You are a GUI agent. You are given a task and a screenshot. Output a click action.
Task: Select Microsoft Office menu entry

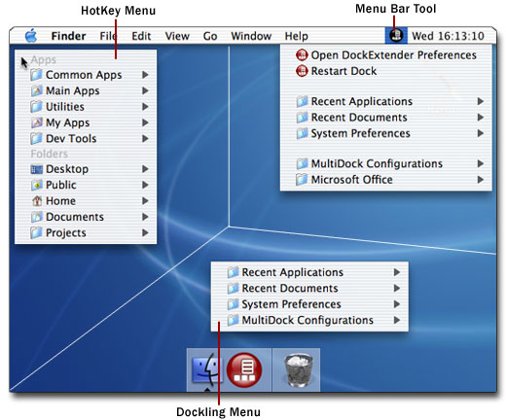point(386,180)
